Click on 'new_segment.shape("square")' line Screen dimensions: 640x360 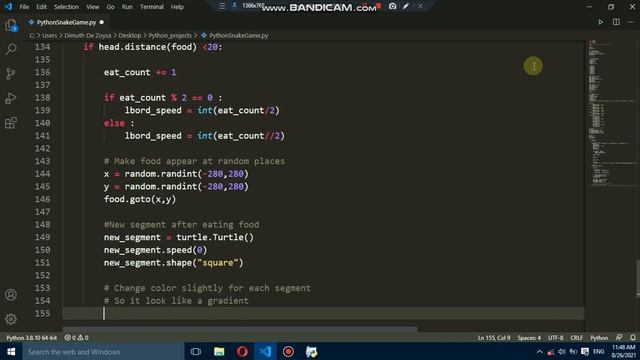[x=173, y=262]
